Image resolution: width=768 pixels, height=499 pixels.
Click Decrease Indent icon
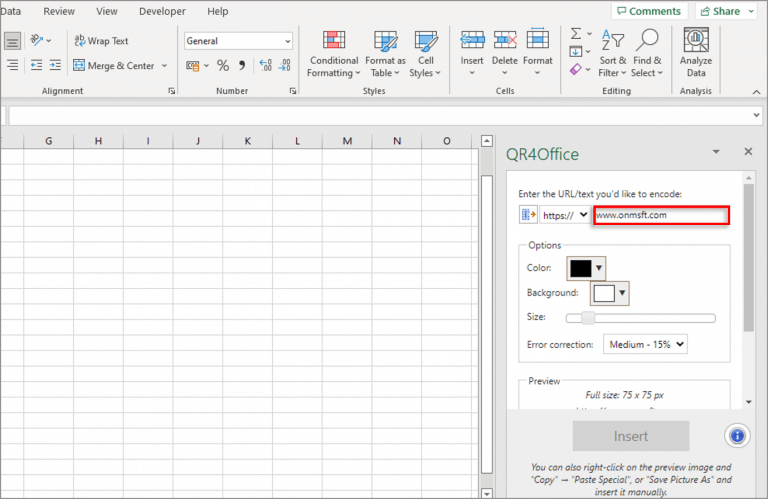click(36, 65)
